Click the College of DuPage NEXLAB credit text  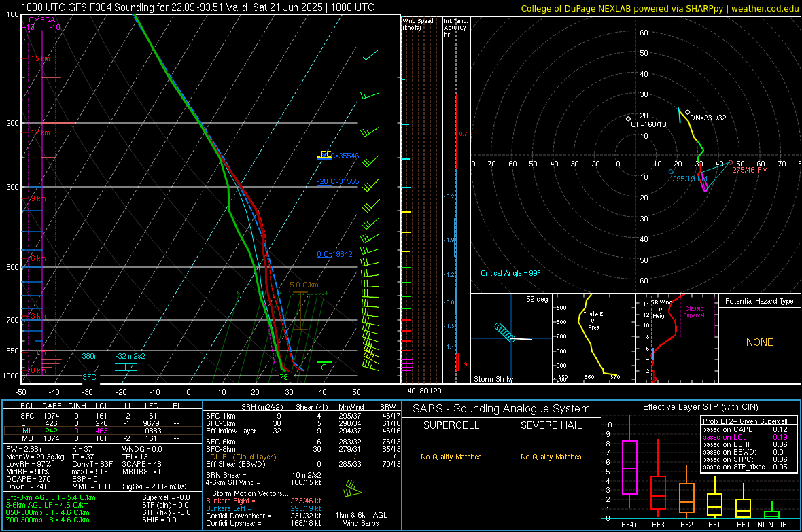659,8
